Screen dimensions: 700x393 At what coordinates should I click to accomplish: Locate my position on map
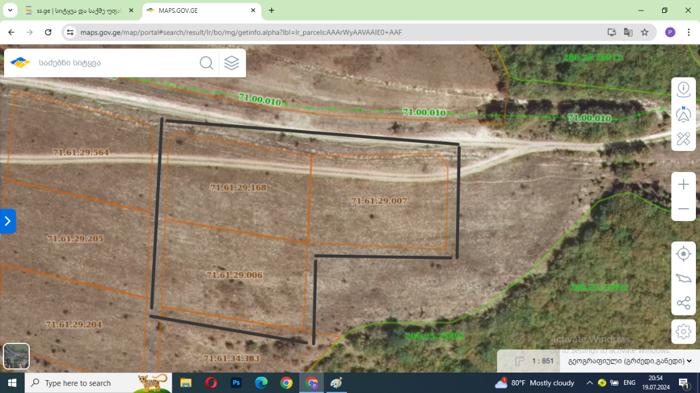[683, 254]
